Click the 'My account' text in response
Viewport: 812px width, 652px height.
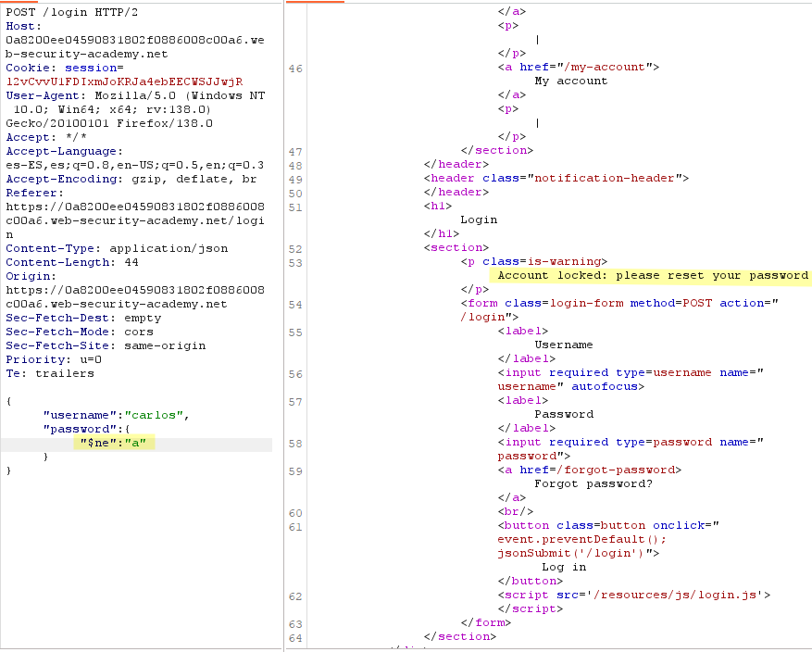(571, 81)
